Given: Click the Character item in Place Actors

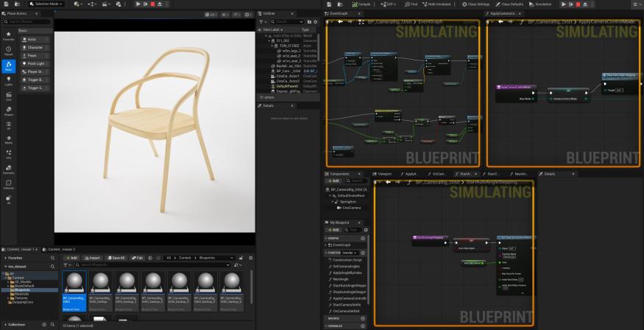Looking at the screenshot, I should (x=35, y=48).
